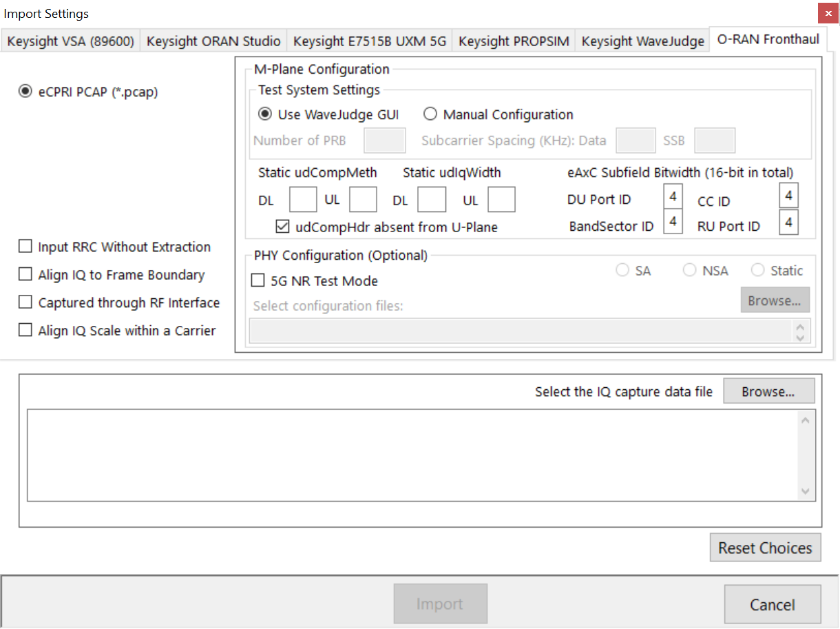Select the eCPRI PCAP radio button

[x=25, y=92]
